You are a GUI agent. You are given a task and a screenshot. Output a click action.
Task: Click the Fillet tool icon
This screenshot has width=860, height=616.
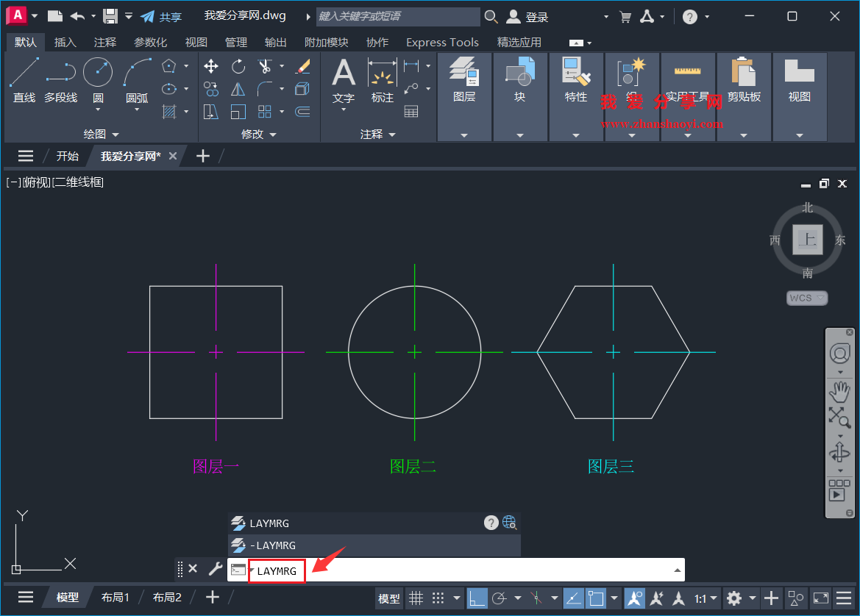[265, 89]
